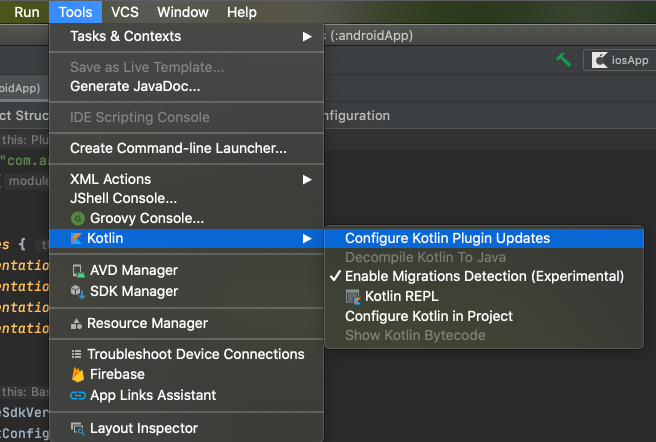Expand the Tasks & Contexts submenu arrow
656x442 pixels.
(307, 37)
